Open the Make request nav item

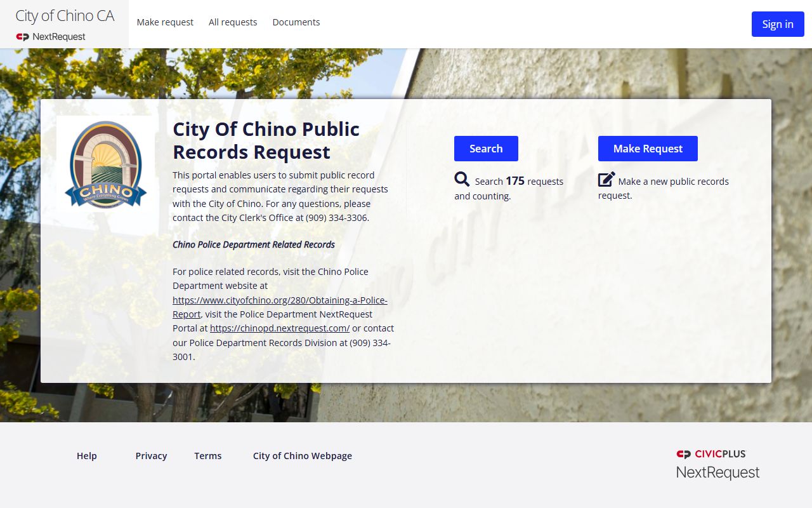165,22
